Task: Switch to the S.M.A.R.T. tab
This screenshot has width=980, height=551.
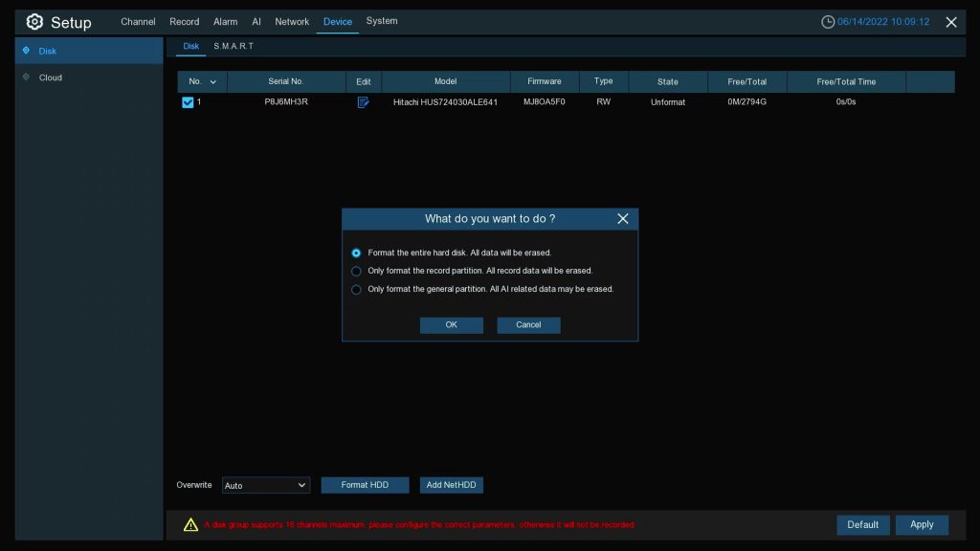Action: [x=234, y=45]
